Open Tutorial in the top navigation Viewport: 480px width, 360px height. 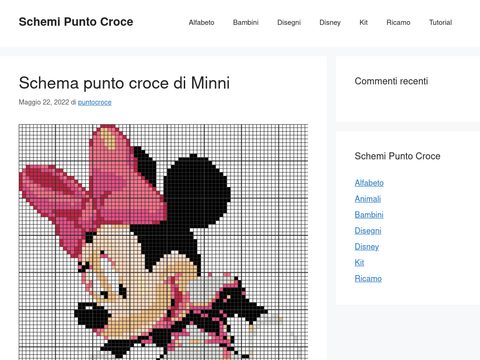[440, 22]
